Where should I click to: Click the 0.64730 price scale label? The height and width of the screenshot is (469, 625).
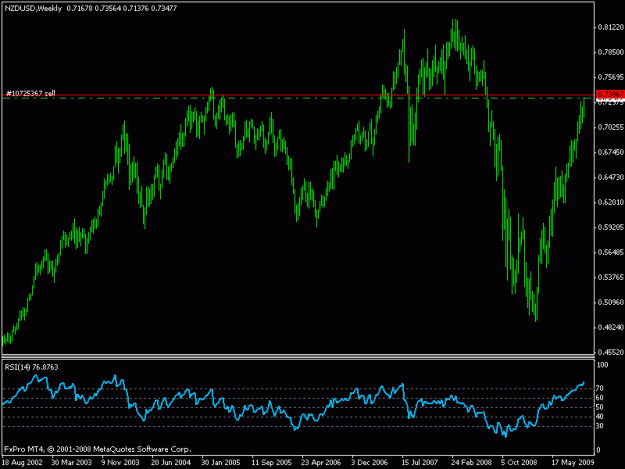tap(611, 177)
